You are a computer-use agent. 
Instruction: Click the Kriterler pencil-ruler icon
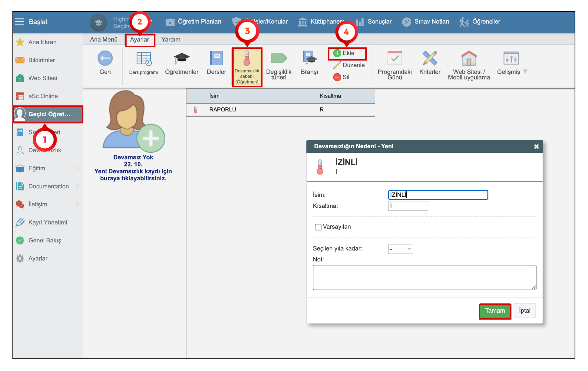click(x=429, y=58)
